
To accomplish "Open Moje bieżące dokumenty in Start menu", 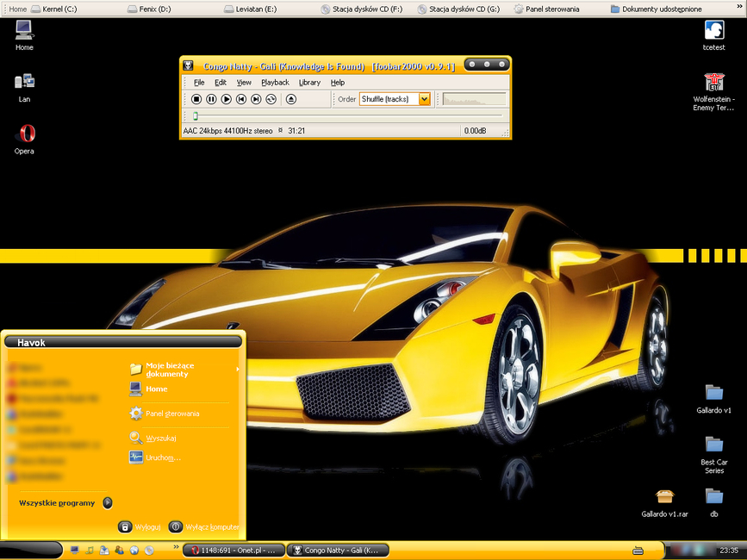I will coord(162,370).
